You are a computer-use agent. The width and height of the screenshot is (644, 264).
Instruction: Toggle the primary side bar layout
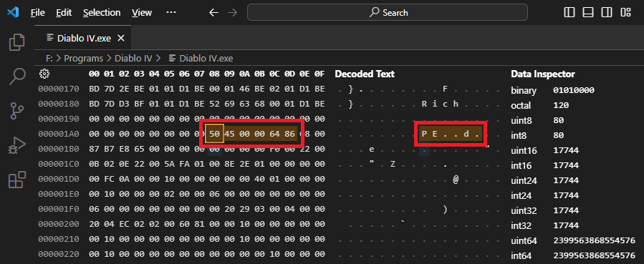click(x=569, y=12)
